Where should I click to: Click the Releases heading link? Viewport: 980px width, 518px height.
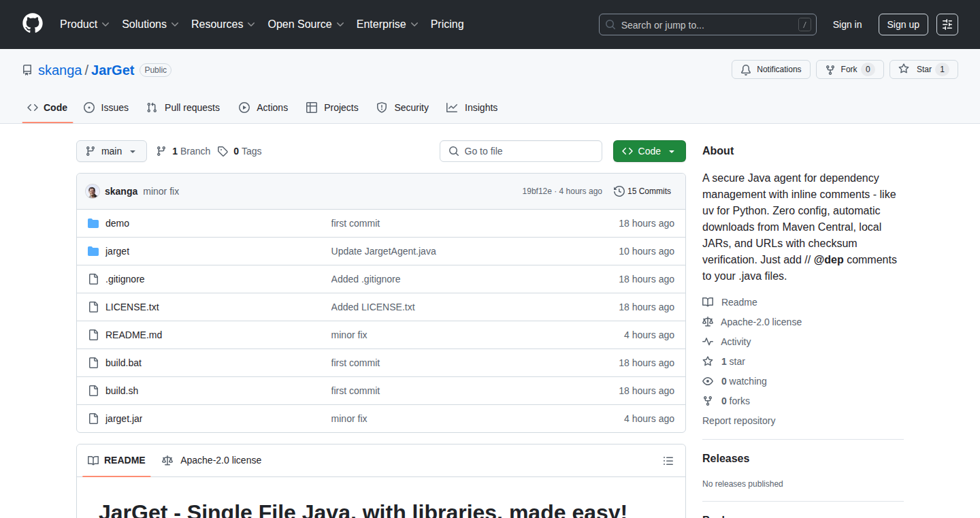click(x=725, y=459)
